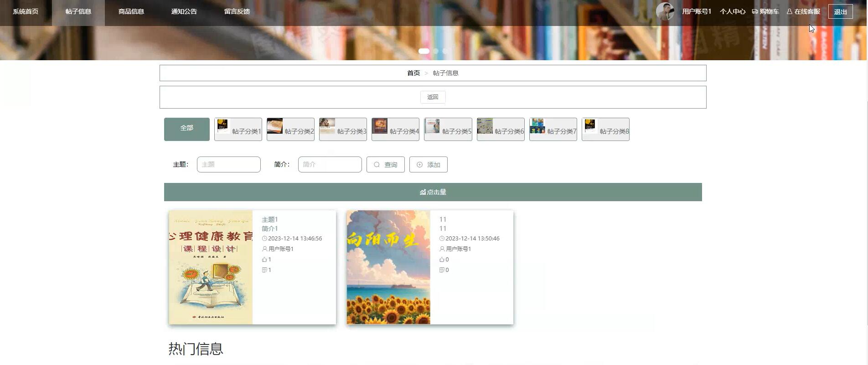The image size is (868, 365).
Task: Filter by 帖子分类2
Action: (x=290, y=129)
